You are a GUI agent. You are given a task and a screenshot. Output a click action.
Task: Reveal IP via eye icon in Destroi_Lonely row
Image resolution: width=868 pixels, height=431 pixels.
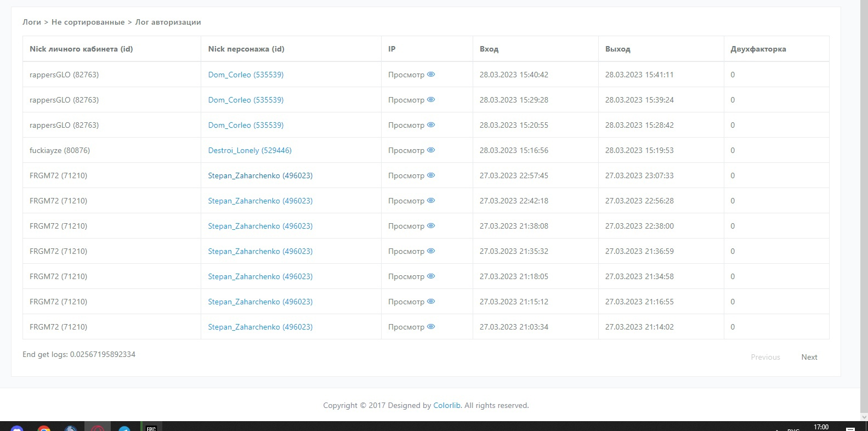point(431,150)
